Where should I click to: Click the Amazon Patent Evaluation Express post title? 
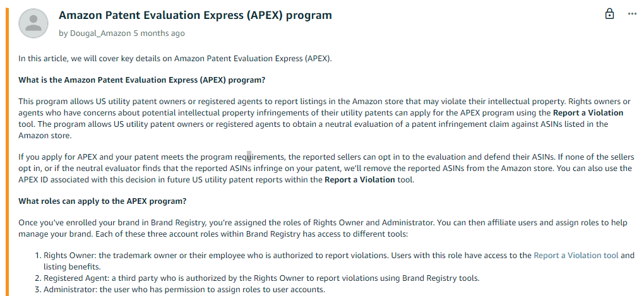click(x=195, y=16)
